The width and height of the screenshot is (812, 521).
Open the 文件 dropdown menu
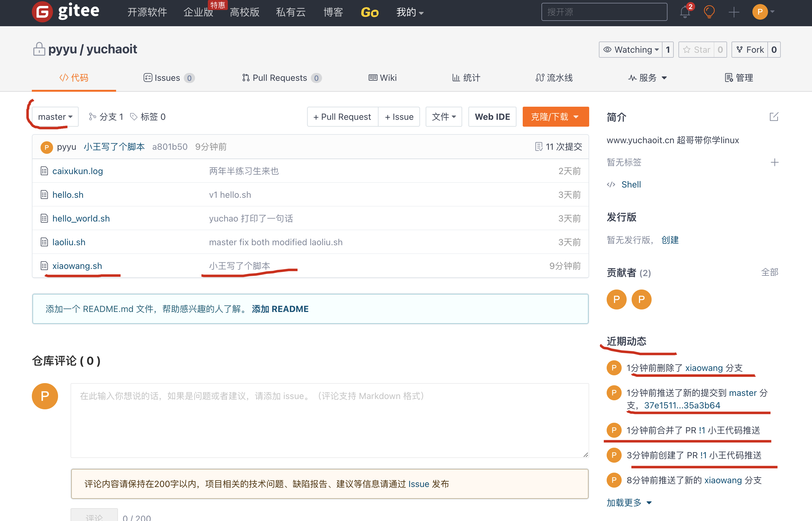(x=443, y=117)
